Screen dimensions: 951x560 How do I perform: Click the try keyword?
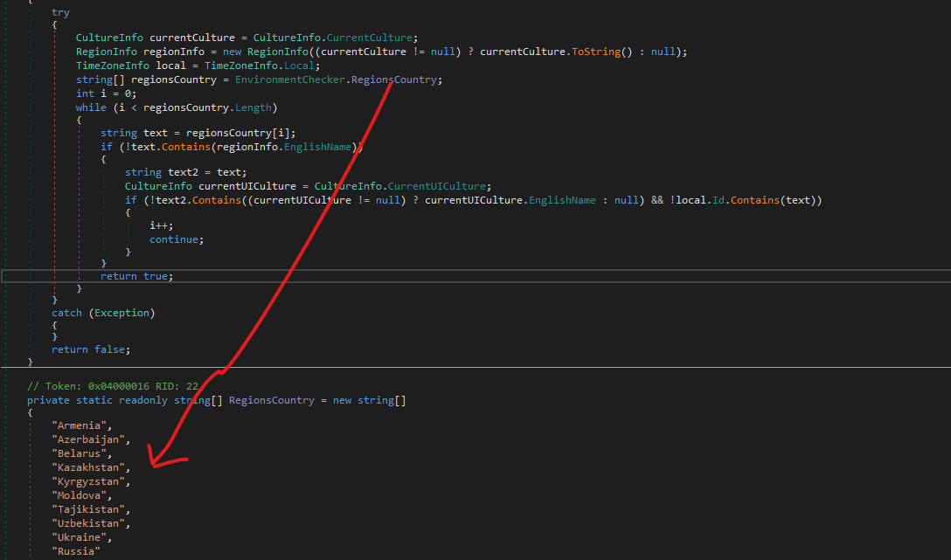point(60,13)
